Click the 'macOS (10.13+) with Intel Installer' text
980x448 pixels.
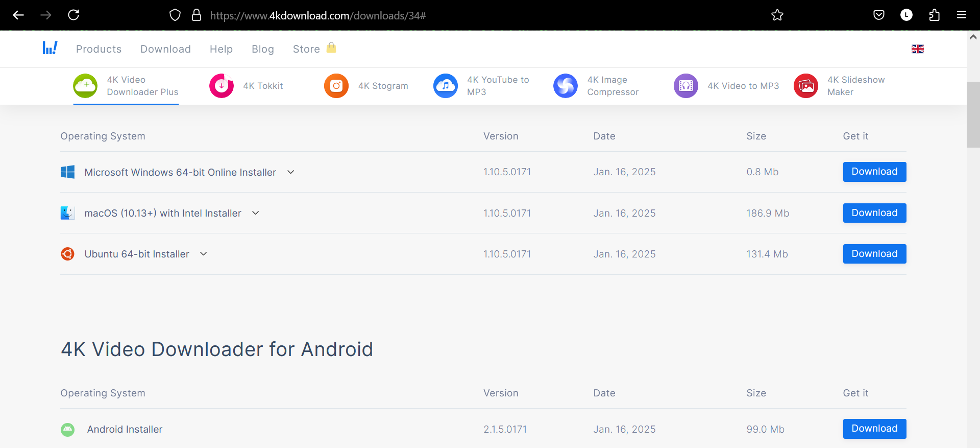(163, 213)
